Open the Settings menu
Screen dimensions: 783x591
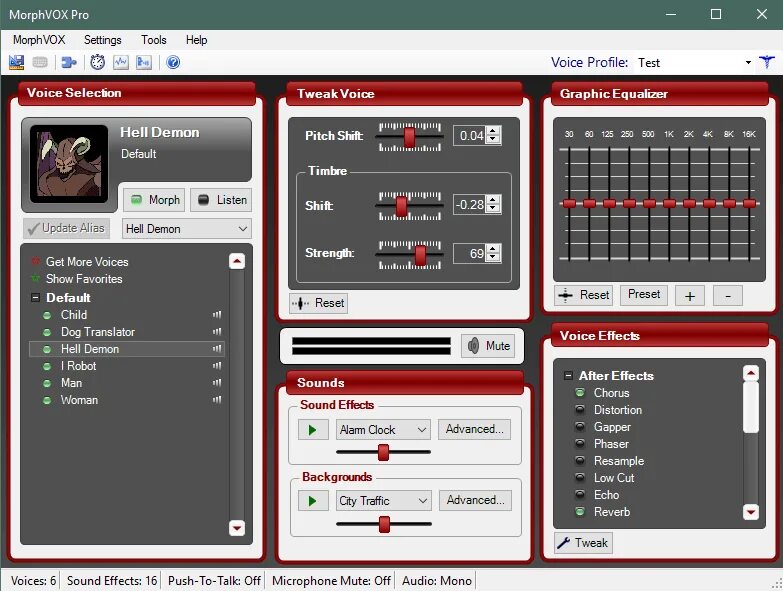102,40
